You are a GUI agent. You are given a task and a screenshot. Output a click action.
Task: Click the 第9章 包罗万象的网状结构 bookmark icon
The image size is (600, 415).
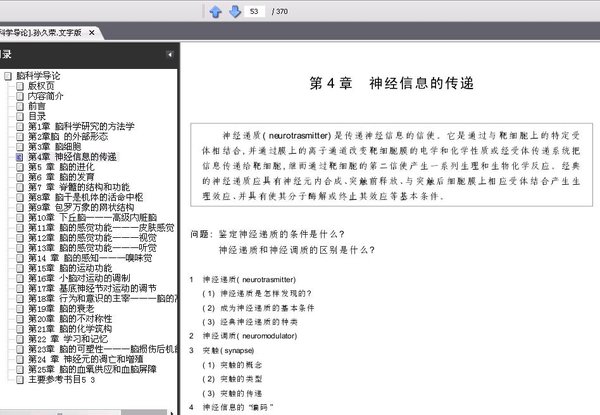click(20, 208)
